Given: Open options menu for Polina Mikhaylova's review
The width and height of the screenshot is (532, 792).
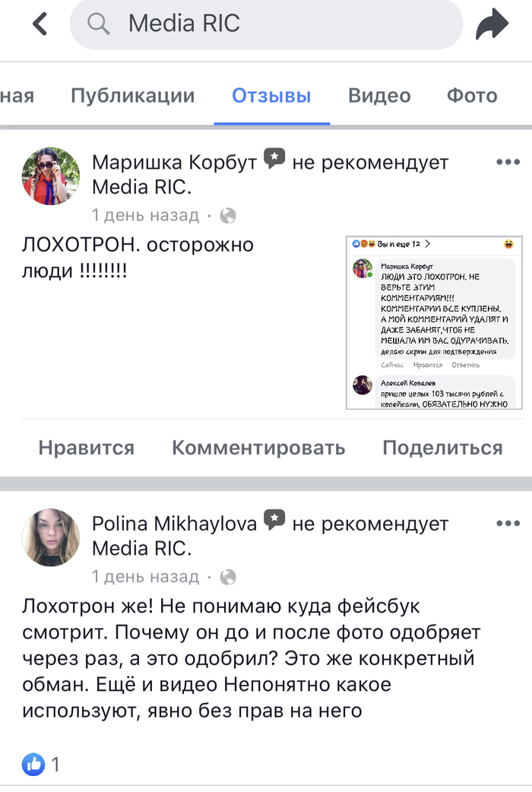Looking at the screenshot, I should (x=508, y=524).
